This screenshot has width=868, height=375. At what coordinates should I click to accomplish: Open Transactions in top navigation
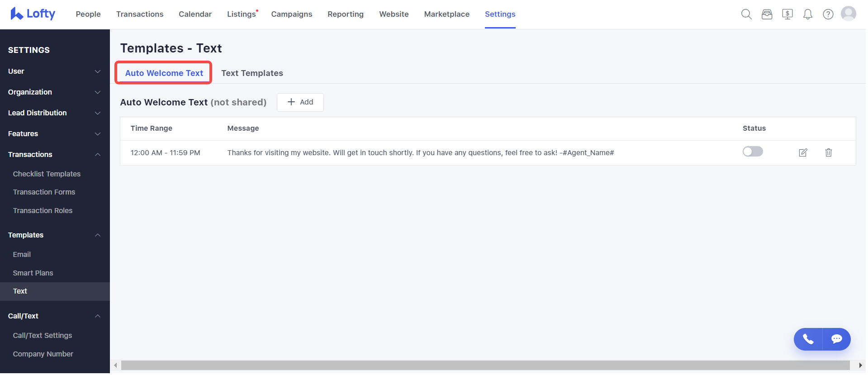(x=140, y=14)
